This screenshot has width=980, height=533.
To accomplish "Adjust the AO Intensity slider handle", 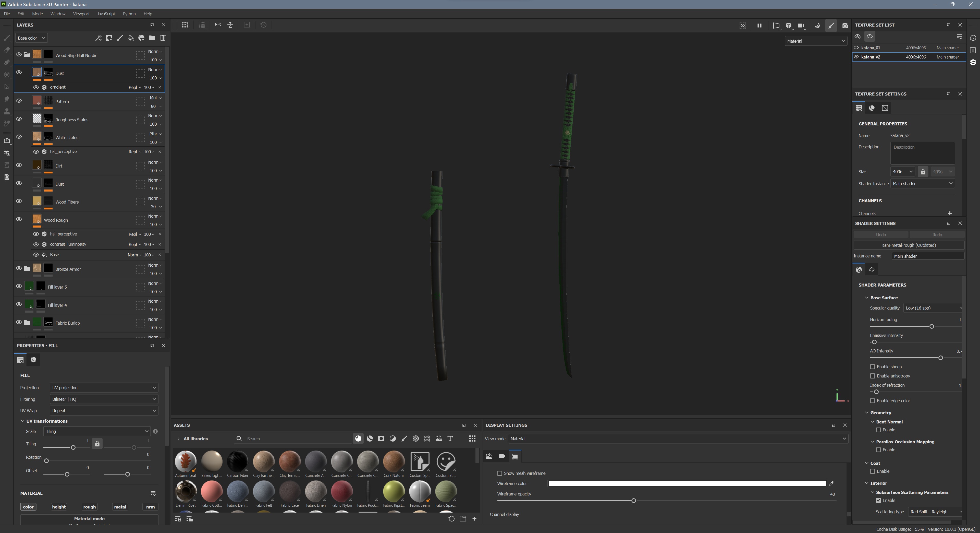I will 940,358.
